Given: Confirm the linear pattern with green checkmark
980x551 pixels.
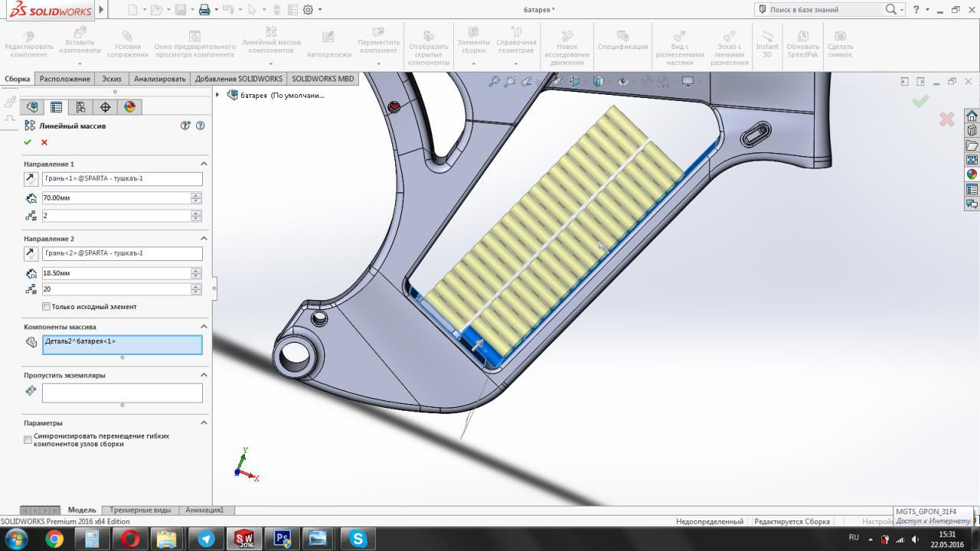Looking at the screenshot, I should [x=28, y=142].
